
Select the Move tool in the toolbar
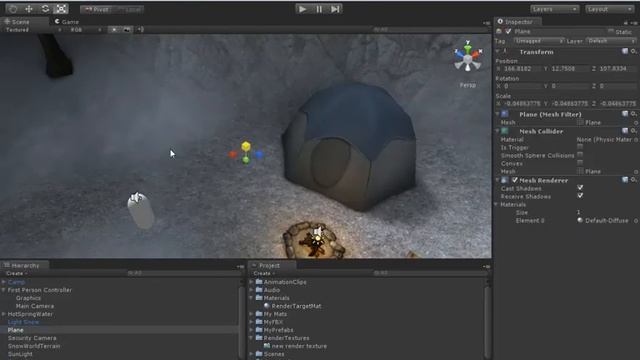coord(29,9)
